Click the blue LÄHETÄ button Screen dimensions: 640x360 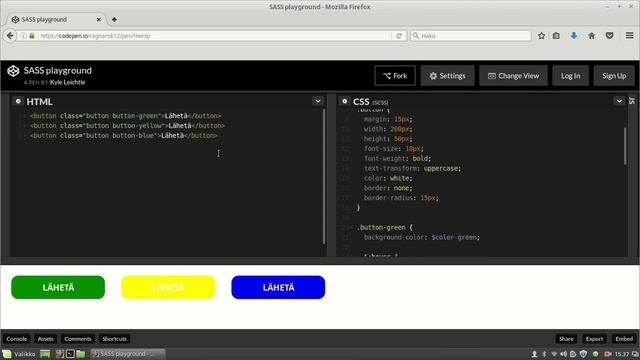tap(278, 287)
